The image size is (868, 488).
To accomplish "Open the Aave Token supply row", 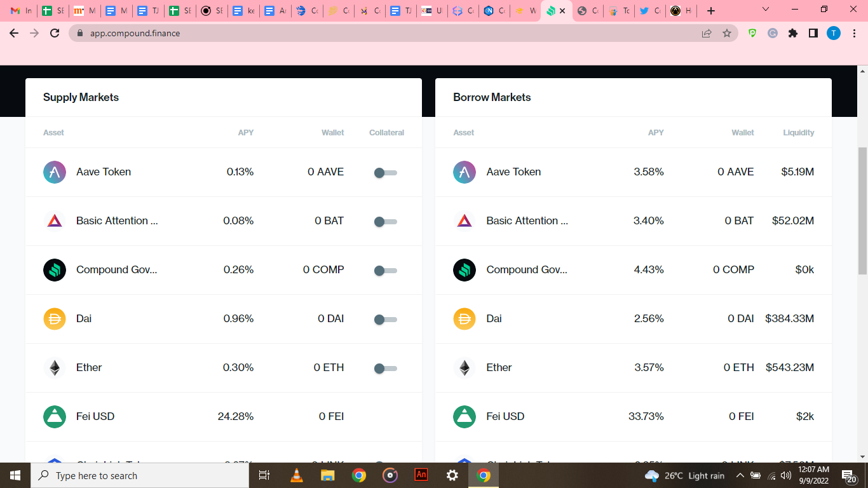I will point(224,172).
